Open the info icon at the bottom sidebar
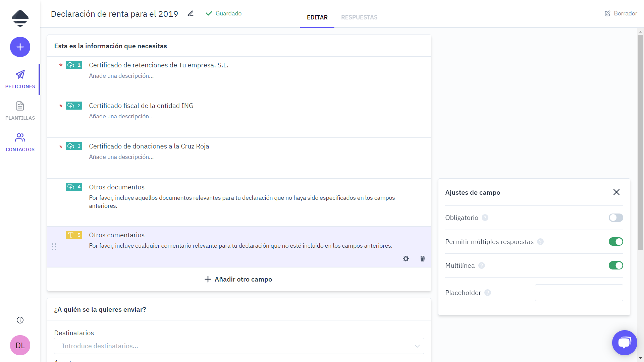The image size is (644, 362). tap(20, 320)
